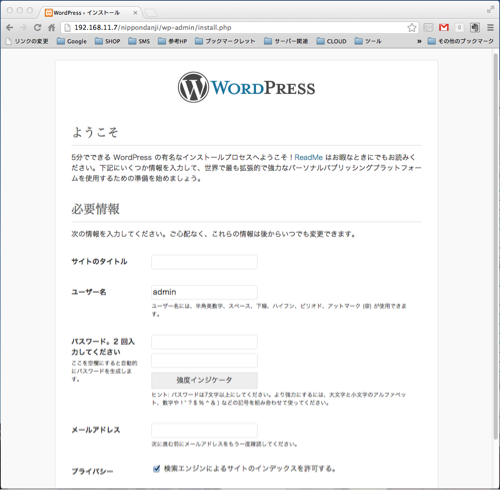Close the WordPress install tab
The height and width of the screenshot is (490, 500).
tap(135, 13)
